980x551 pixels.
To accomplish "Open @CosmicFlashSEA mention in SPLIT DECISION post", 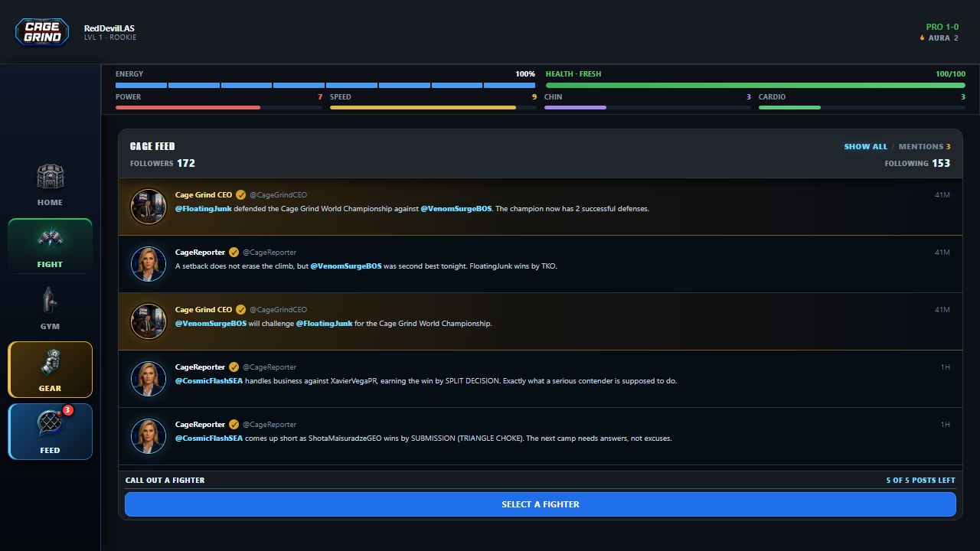I will click(209, 381).
